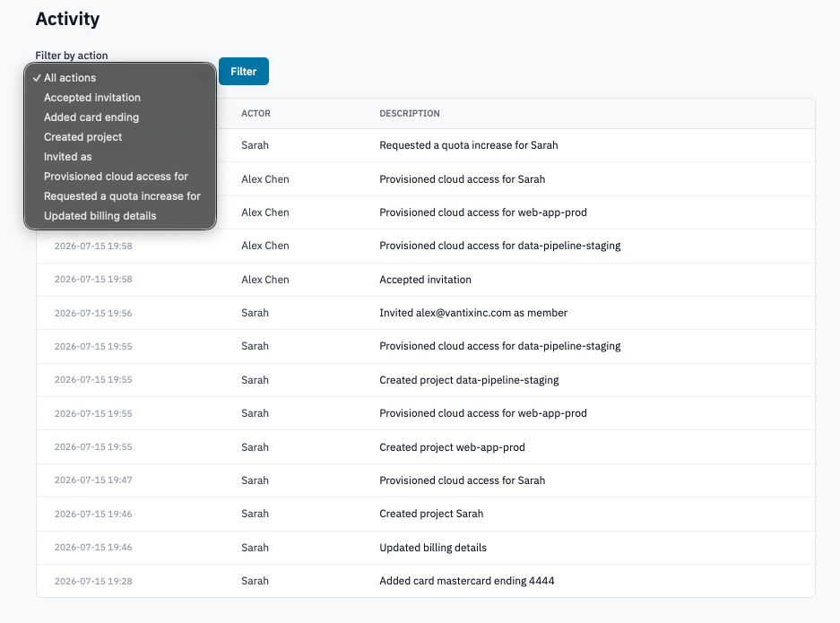Choose "Updated billing details" filter option
Image resolution: width=840 pixels, height=623 pixels.
[x=120, y=216]
